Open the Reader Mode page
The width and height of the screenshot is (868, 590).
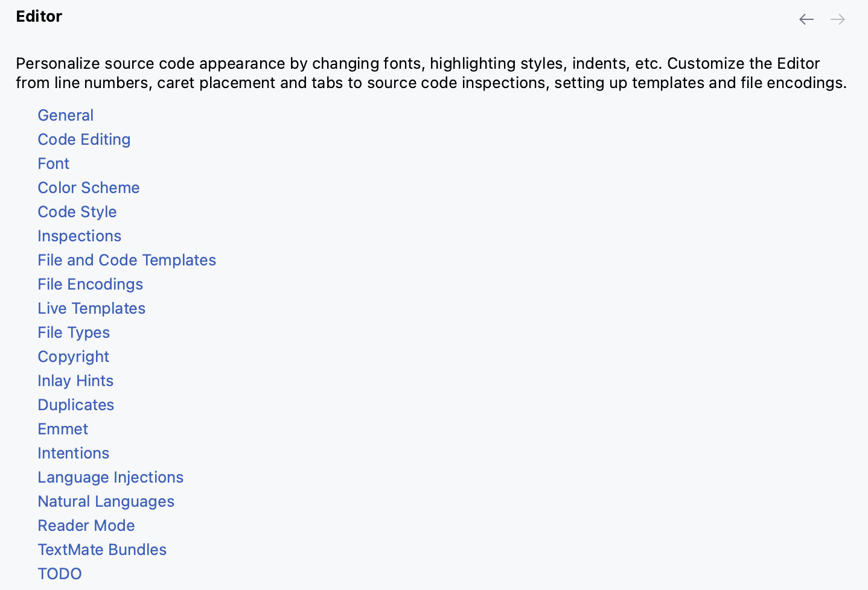click(x=86, y=525)
